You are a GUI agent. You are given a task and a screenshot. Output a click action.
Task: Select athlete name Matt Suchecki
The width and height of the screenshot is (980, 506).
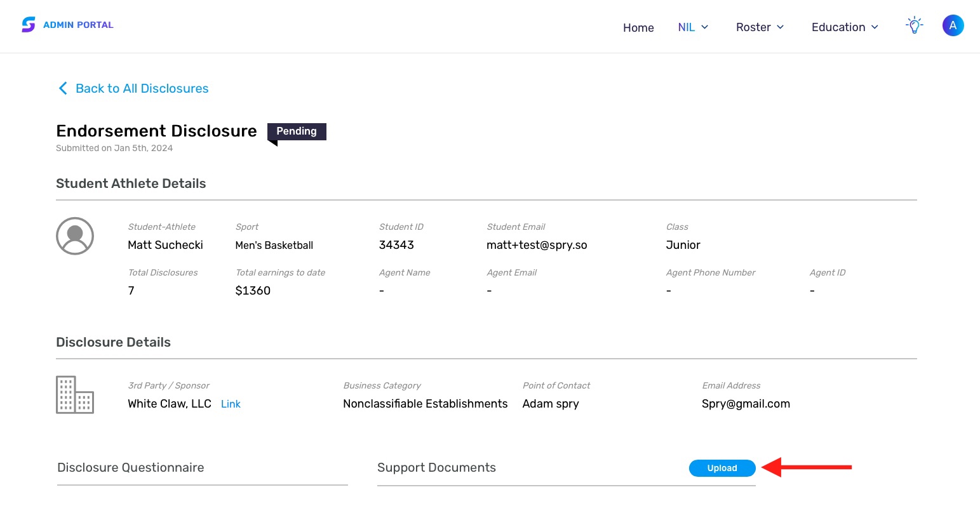click(x=165, y=245)
